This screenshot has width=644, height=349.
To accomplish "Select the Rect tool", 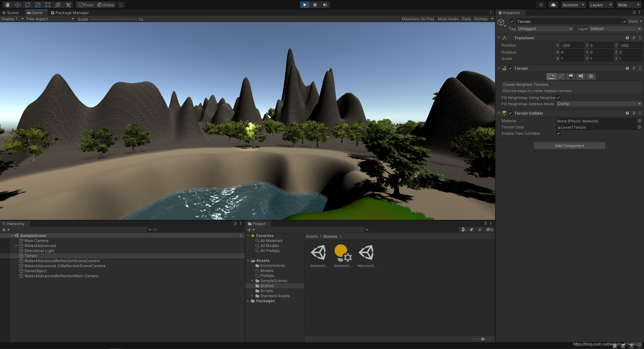I will [x=48, y=5].
